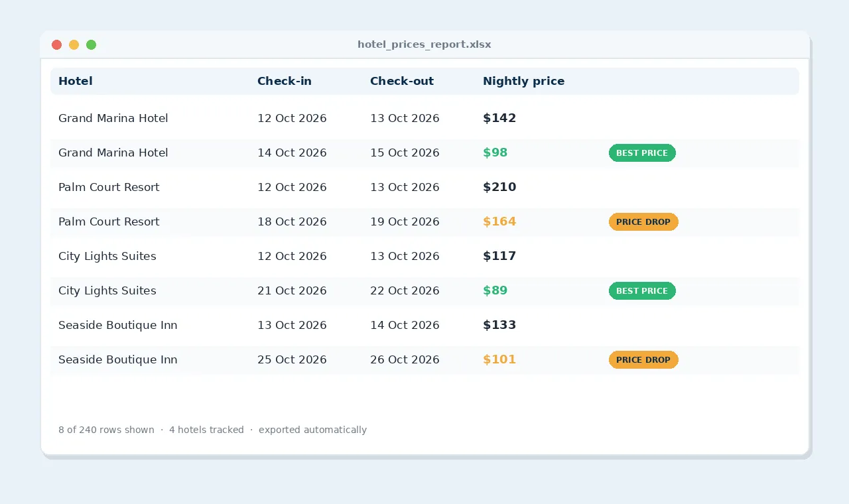This screenshot has width=849, height=504.
Task: Click the BEST PRICE badge on the $89 row
Action: pyautogui.click(x=642, y=290)
